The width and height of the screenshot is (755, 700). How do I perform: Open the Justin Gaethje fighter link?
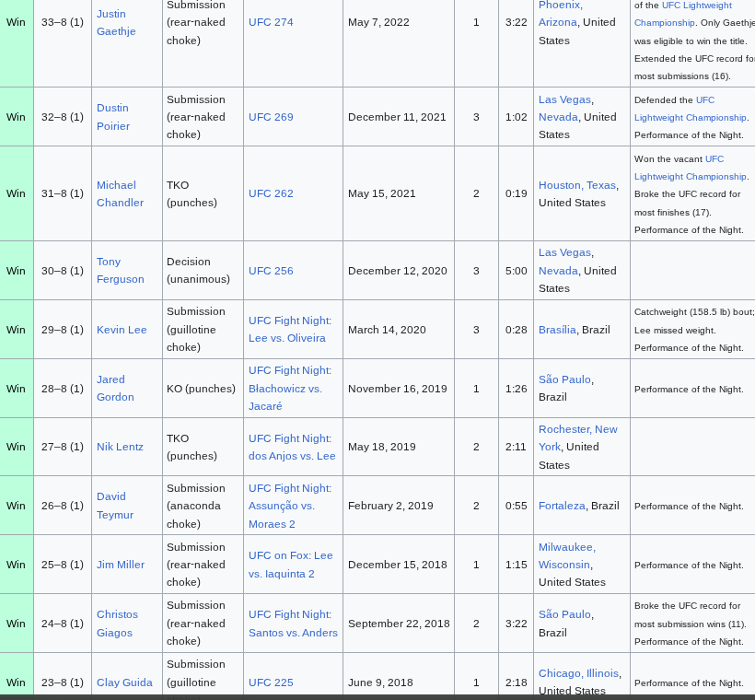[x=116, y=22]
